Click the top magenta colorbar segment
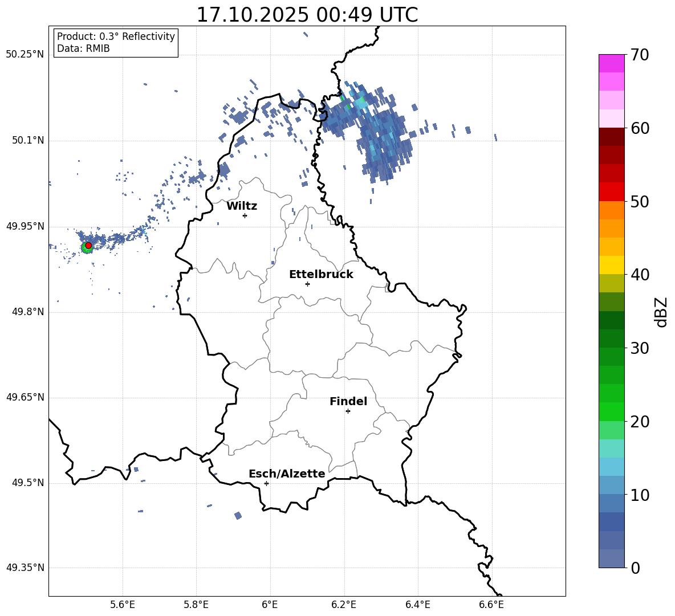The width and height of the screenshot is (675, 616). point(611,63)
